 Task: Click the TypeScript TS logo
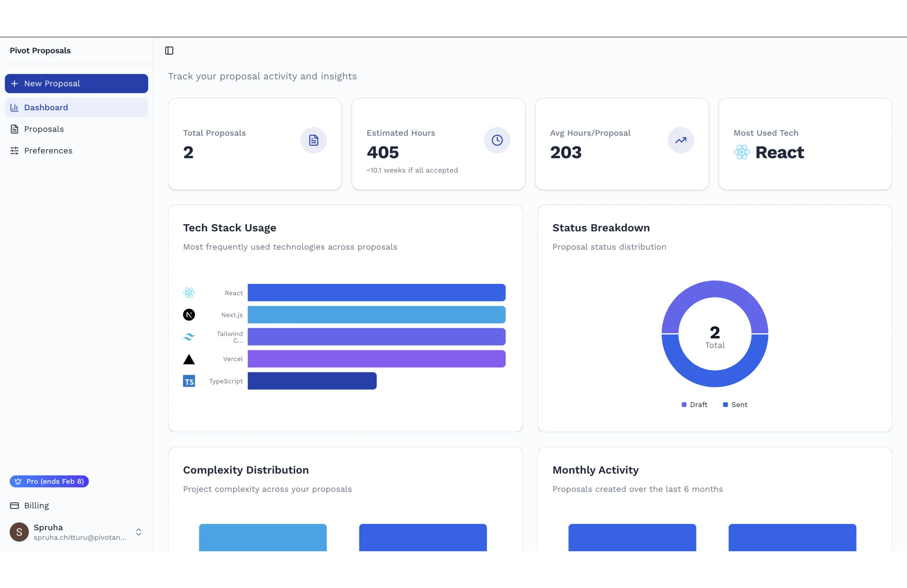coord(189,381)
